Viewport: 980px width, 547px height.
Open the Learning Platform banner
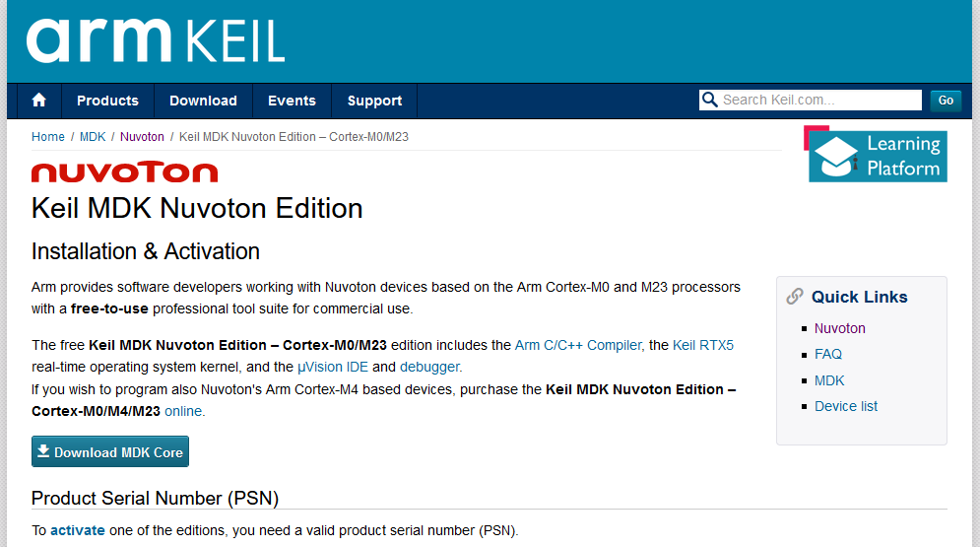coord(876,155)
